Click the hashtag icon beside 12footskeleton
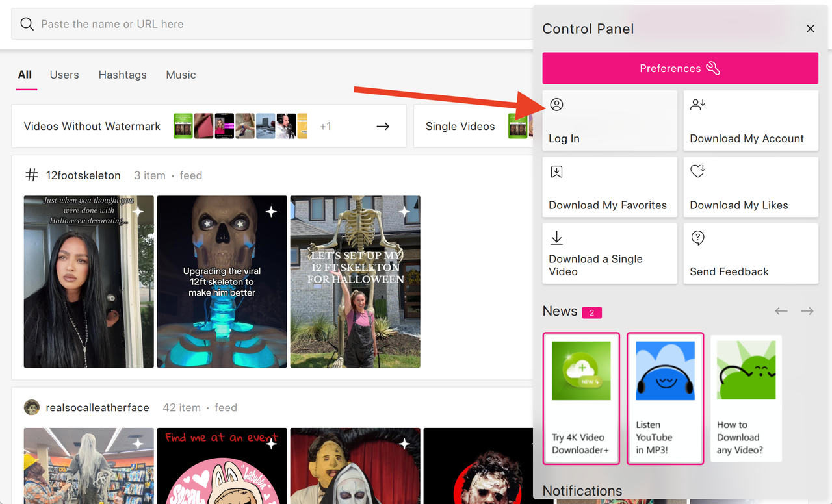832x504 pixels. point(31,175)
